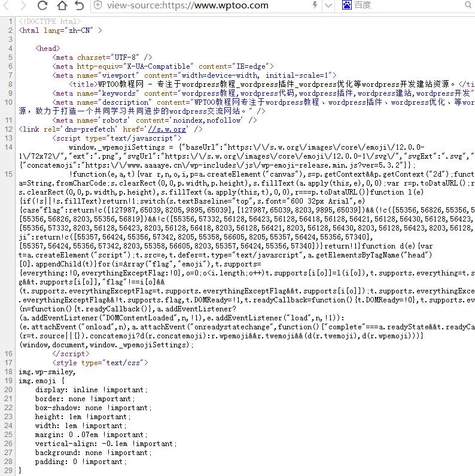Screen dimensions: 475x476
Task: Click the closing </script> tag
Action: (x=71, y=354)
